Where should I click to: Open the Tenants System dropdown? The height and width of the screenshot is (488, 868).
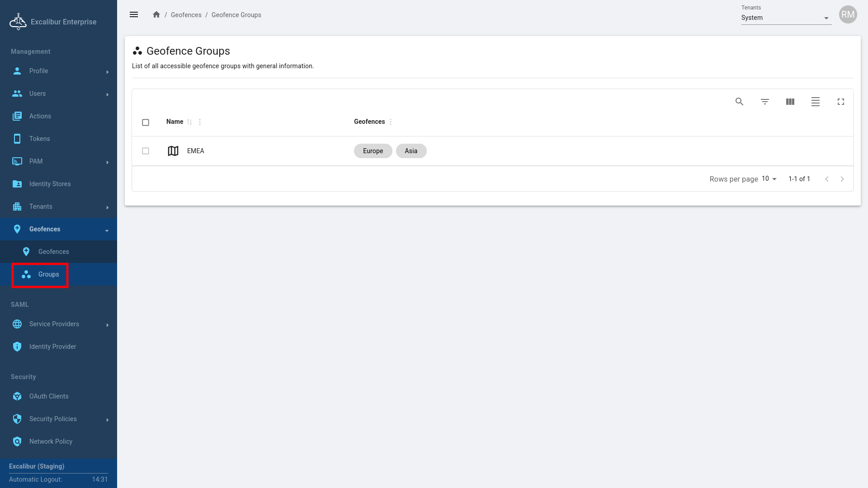click(786, 18)
